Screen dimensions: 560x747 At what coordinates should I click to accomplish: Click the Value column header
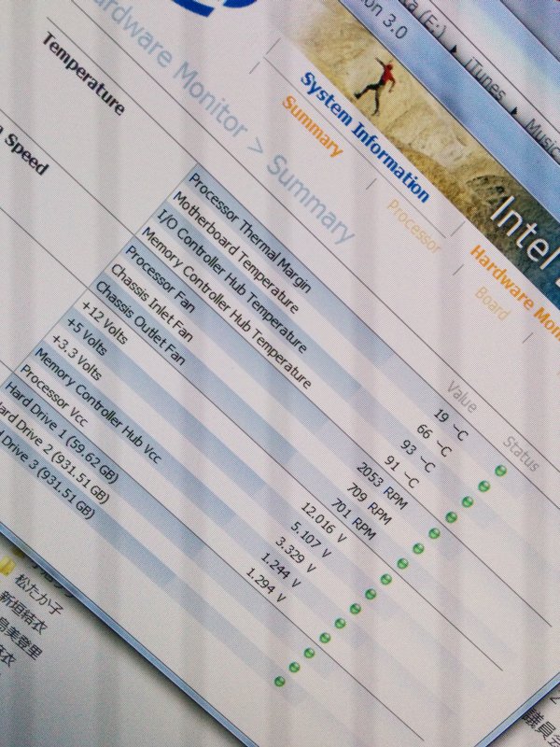pyautogui.click(x=461, y=396)
